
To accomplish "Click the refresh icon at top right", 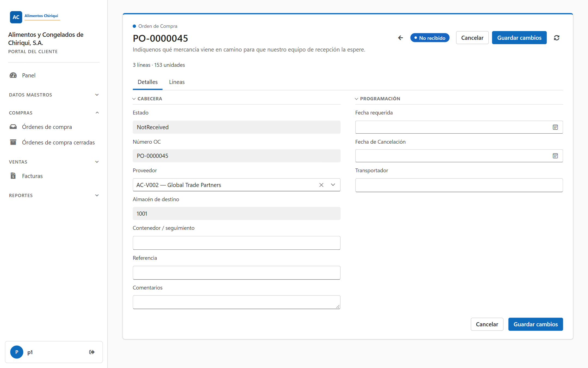I will [x=557, y=38].
